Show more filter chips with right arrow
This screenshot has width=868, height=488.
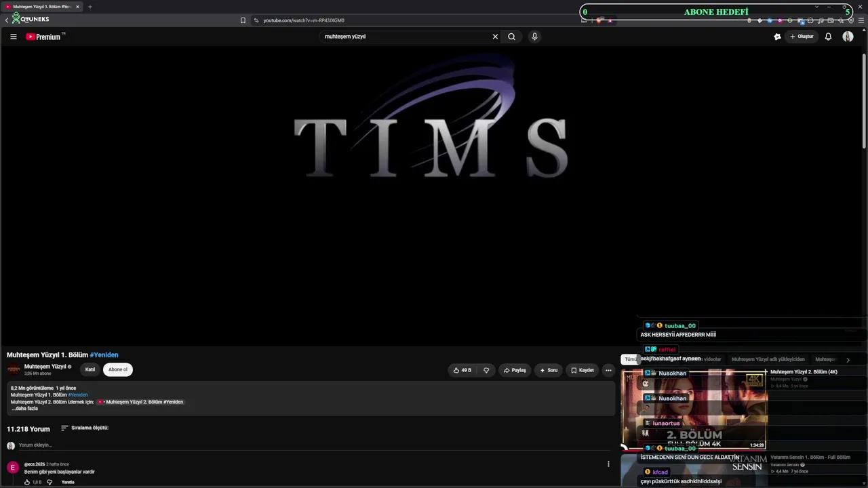pyautogui.click(x=848, y=360)
